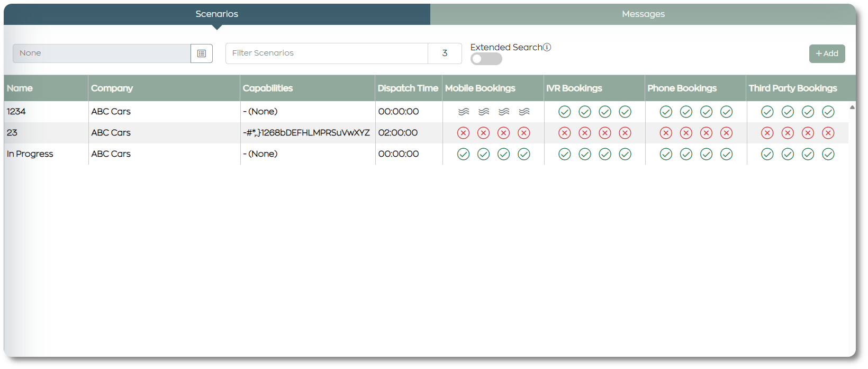Click the -#*,}1268bDEFHLMPRSuVwXYZ capabilities cell
868x369 pixels.
click(x=306, y=133)
